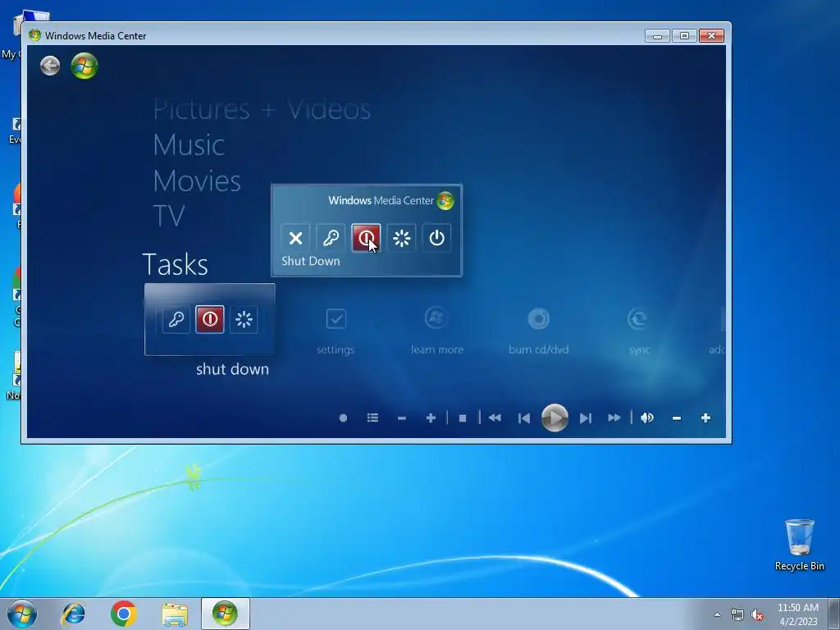Click the red Shut Down button in popup
Viewport: 840px width, 630px height.
tap(367, 238)
